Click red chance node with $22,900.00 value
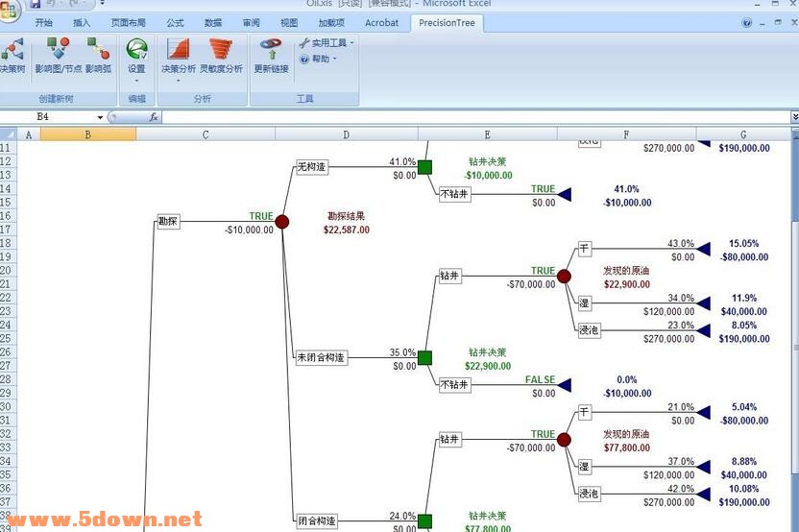 click(564, 277)
